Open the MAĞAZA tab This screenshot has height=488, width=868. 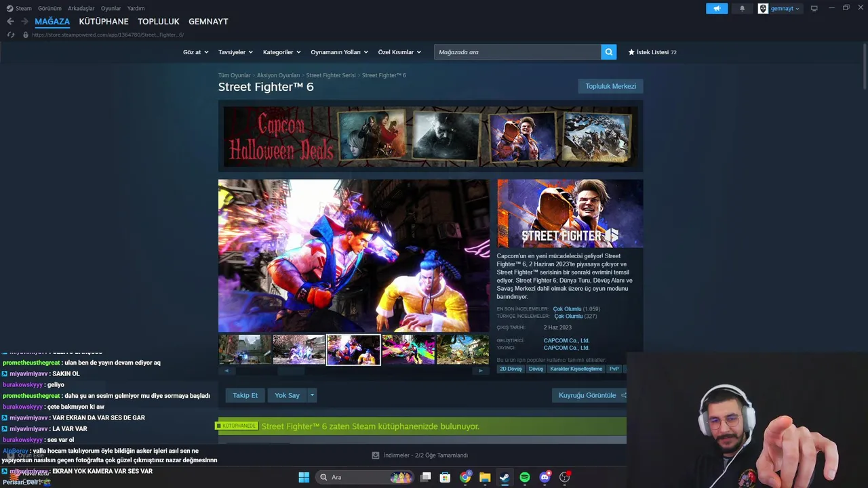(x=52, y=22)
